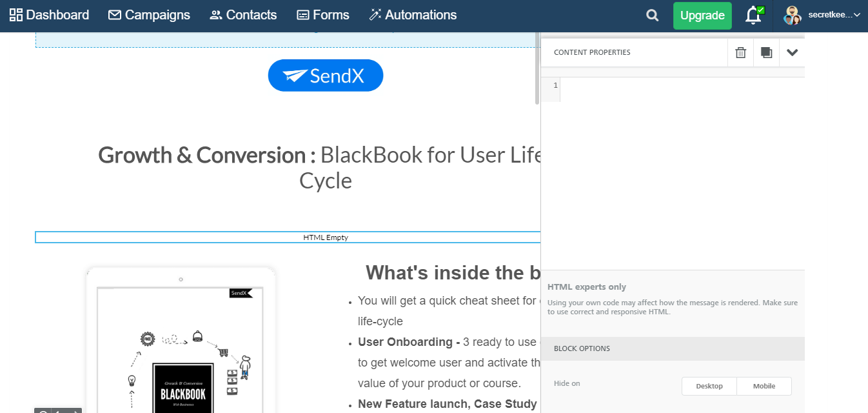Click the "Using your own code" warning text
The width and height of the screenshot is (868, 413).
(x=673, y=307)
